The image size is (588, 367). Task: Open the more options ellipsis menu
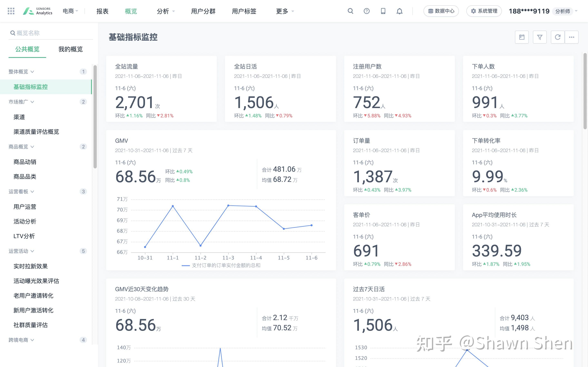(x=572, y=37)
